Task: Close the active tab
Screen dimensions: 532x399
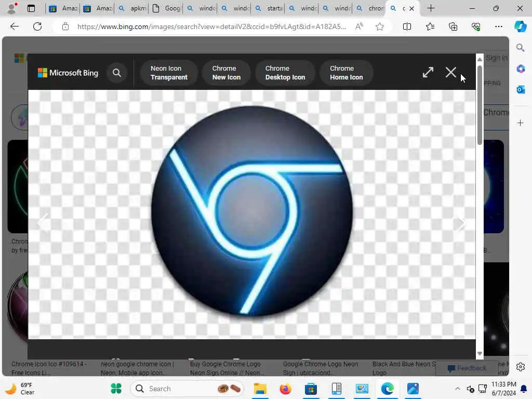Action: tap(411, 8)
